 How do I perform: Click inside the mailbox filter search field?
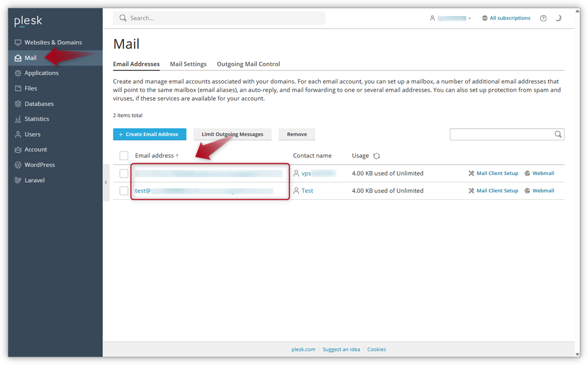[x=502, y=134]
